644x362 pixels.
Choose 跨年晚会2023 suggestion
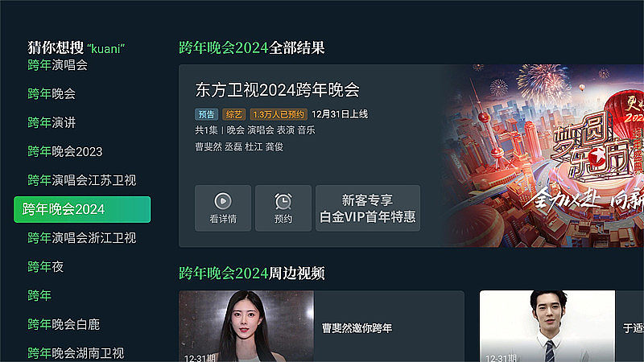[65, 151]
